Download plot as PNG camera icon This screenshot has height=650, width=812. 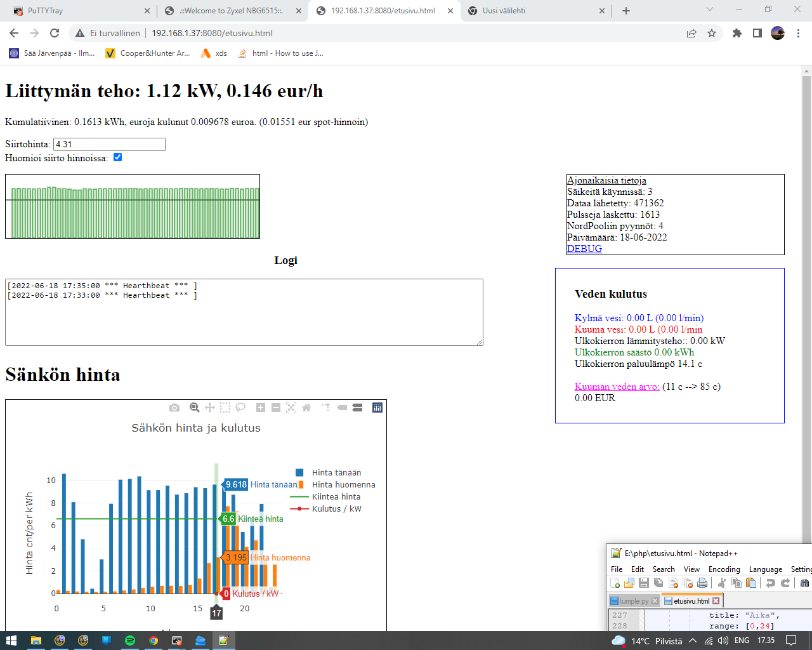tap(174, 408)
